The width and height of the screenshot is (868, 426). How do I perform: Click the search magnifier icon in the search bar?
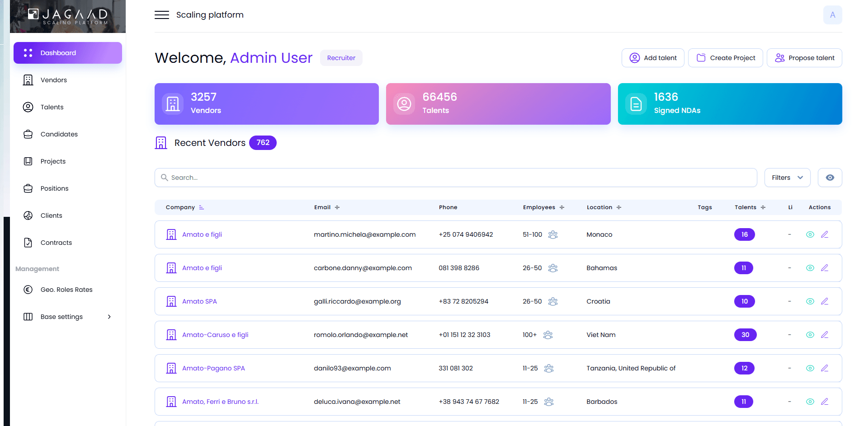coord(165,178)
